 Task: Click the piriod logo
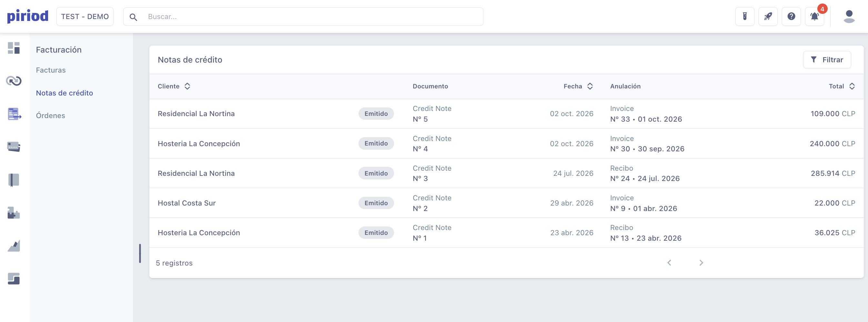coord(28,16)
